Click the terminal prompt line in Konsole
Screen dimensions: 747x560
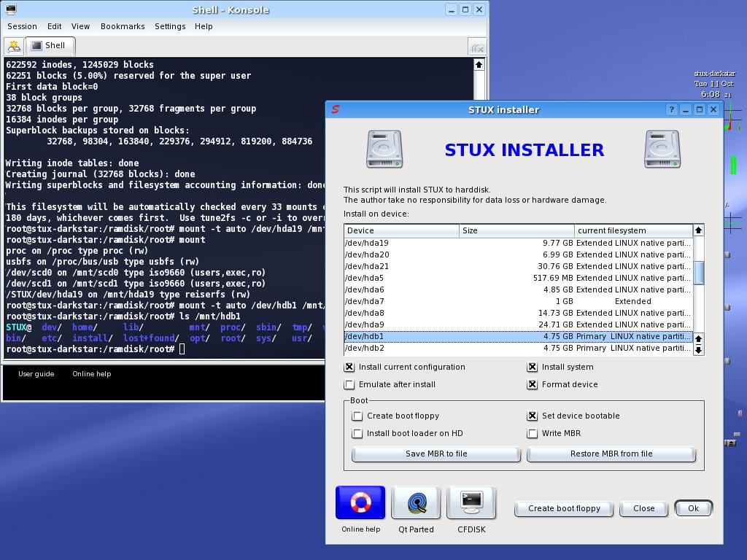[96, 349]
